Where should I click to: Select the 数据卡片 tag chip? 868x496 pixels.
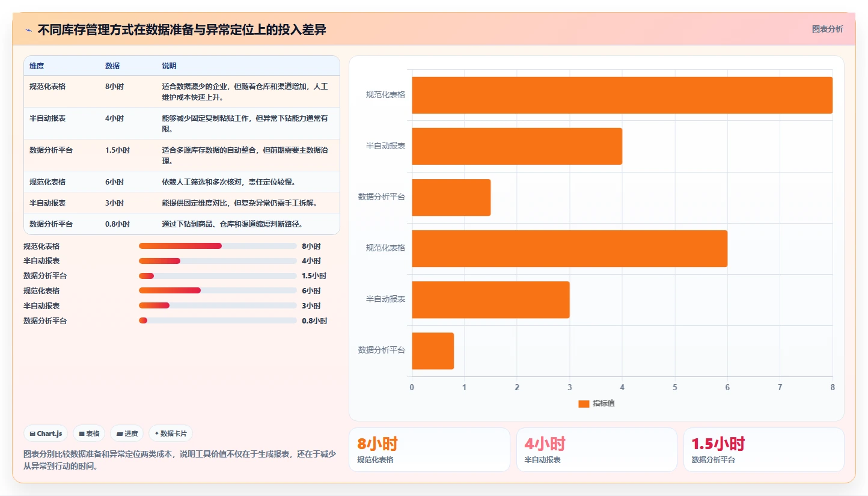pos(171,433)
